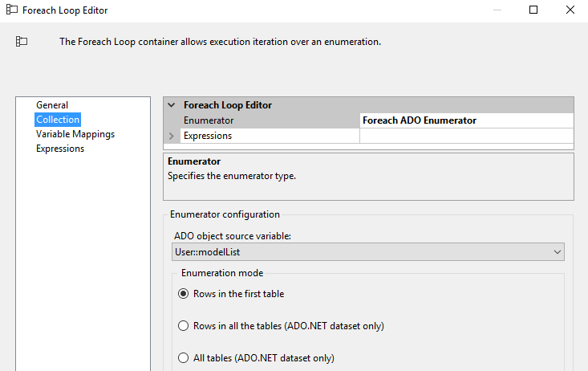Click the Foreach Loop Editor grid header
The image size is (588, 371).
point(369,105)
